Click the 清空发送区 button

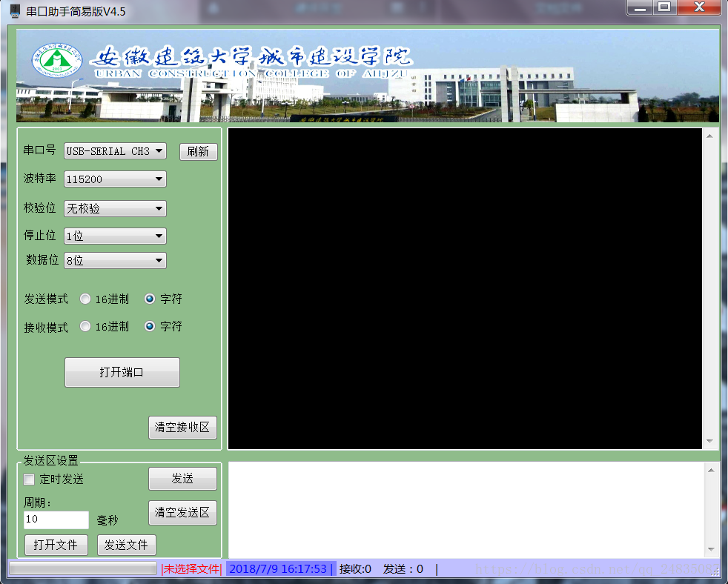tap(182, 513)
